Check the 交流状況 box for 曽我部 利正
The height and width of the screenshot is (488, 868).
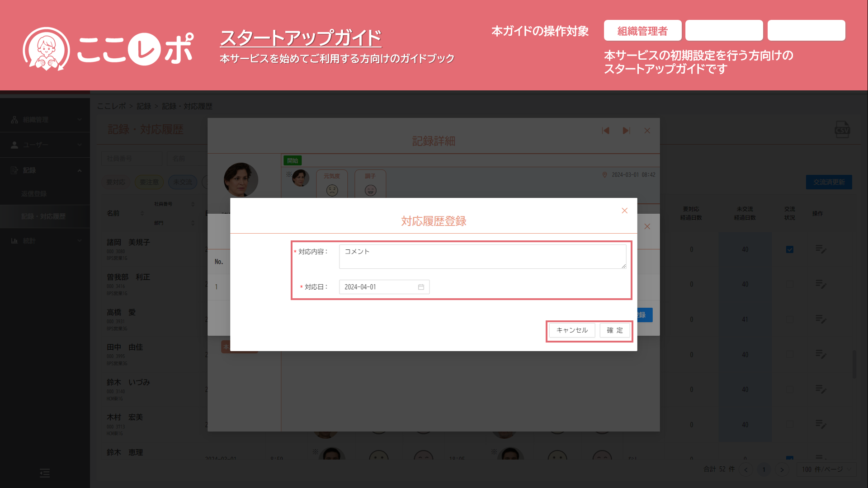pos(790,284)
